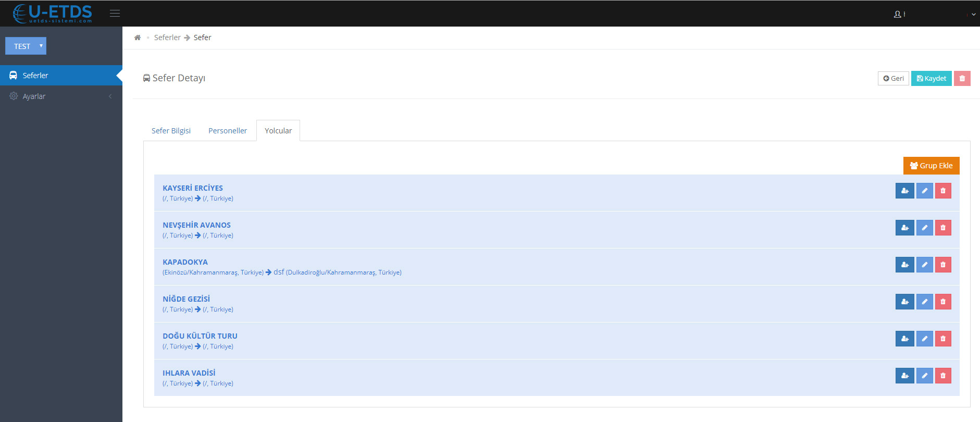The width and height of the screenshot is (980, 422).
Task: Add passenger to NEVŞEHİR AVANOS group
Action: 904,228
